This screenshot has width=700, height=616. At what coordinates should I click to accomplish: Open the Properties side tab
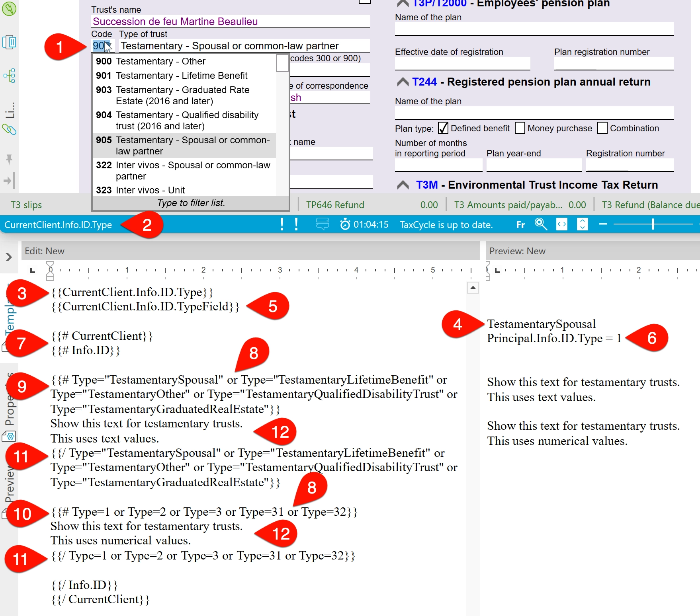pos(9,400)
